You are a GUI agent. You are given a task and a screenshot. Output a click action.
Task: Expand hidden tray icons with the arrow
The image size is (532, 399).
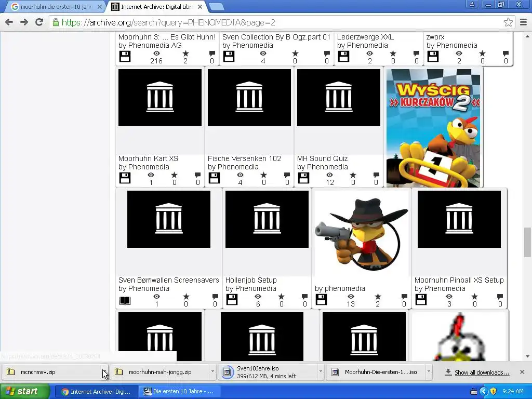pyautogui.click(x=484, y=392)
